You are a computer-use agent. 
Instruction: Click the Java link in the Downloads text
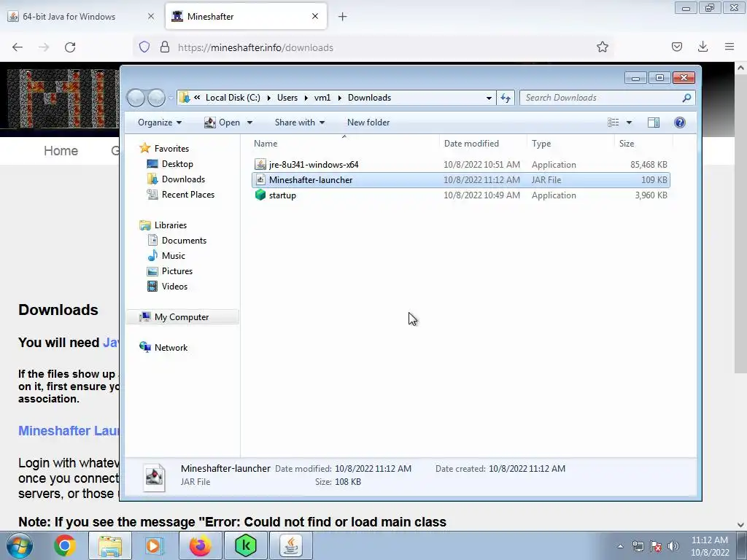[x=111, y=343]
